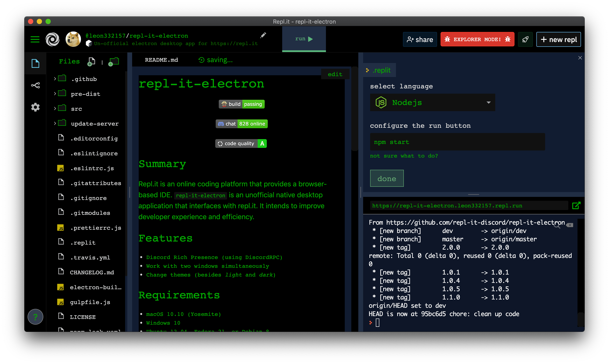Create a new repl
Viewport: 609px width, 364px height.
[558, 40]
